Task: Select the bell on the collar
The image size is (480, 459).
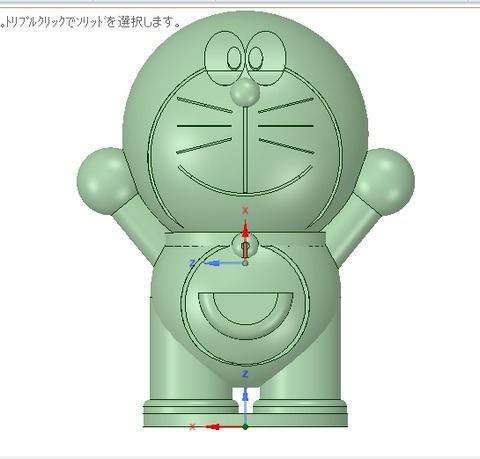Action: [245, 245]
